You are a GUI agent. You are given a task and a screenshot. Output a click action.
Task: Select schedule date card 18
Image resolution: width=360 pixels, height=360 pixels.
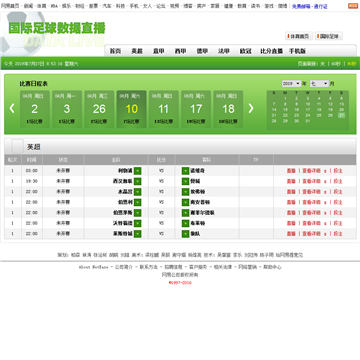228,109
